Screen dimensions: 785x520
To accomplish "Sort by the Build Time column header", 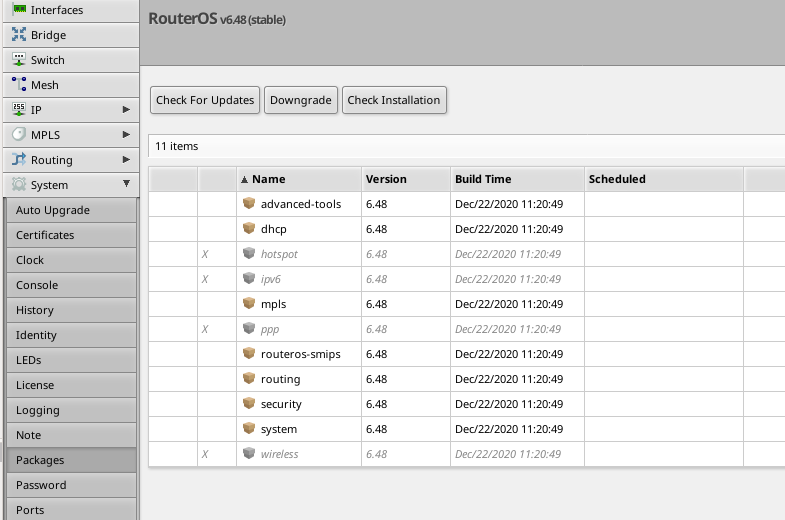I will pyautogui.click(x=517, y=179).
